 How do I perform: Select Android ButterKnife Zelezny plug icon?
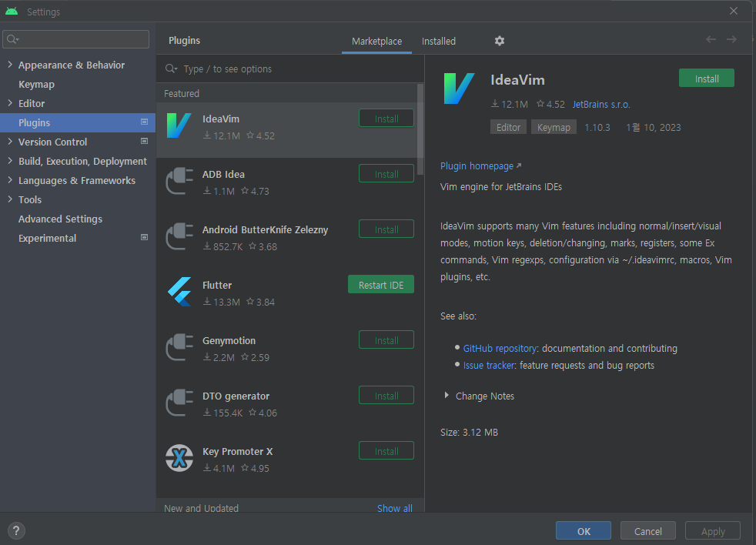pos(179,237)
